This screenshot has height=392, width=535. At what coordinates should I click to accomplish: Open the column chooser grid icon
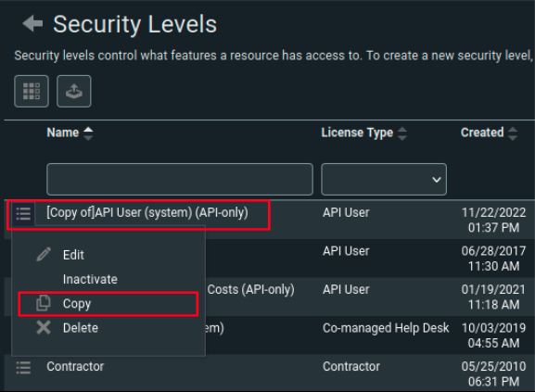[x=32, y=92]
